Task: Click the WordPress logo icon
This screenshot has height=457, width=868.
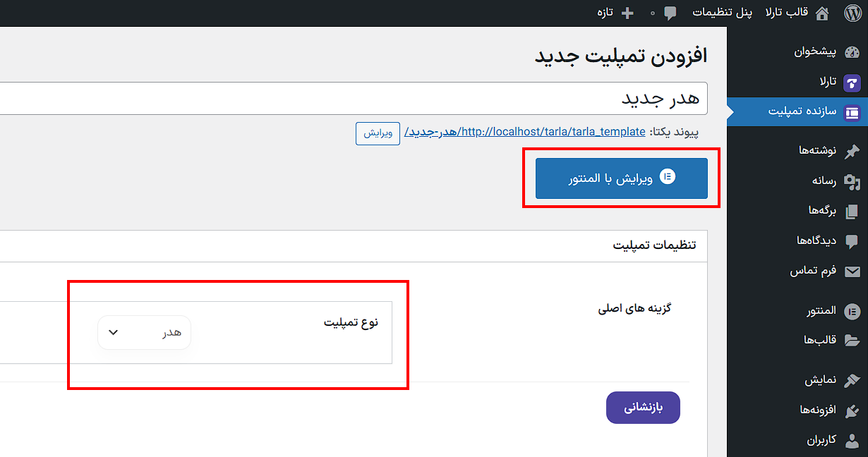Action: click(852, 13)
